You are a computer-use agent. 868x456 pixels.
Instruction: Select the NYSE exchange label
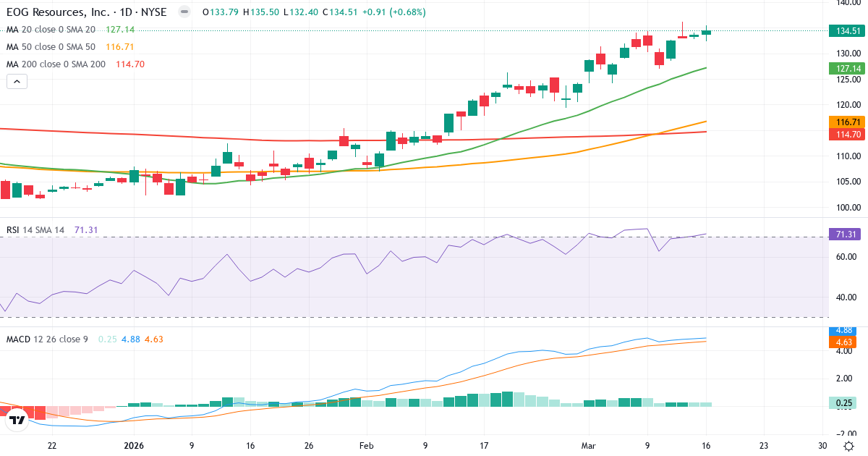click(153, 12)
